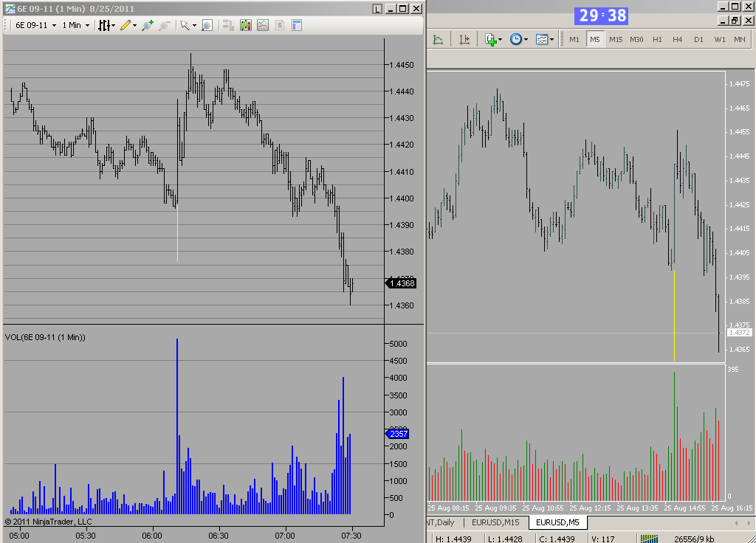Viewport: 756px width, 543px height.
Task: Open the indicators chart icon
Action: [263, 26]
